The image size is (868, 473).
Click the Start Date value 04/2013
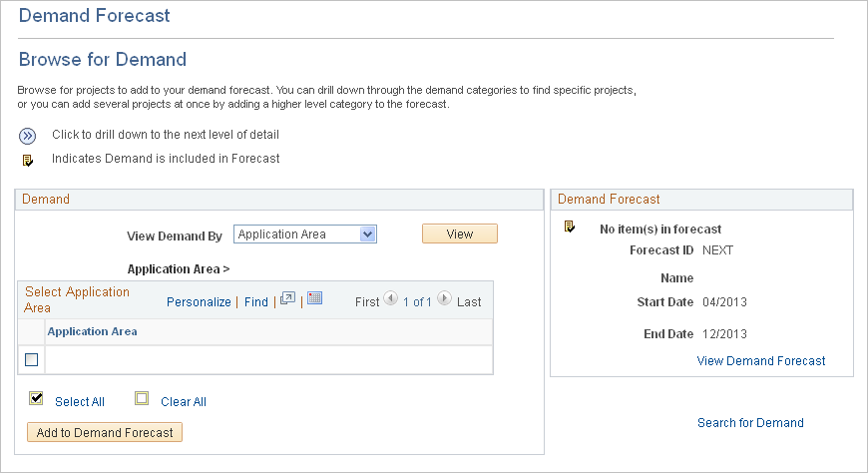pos(724,301)
